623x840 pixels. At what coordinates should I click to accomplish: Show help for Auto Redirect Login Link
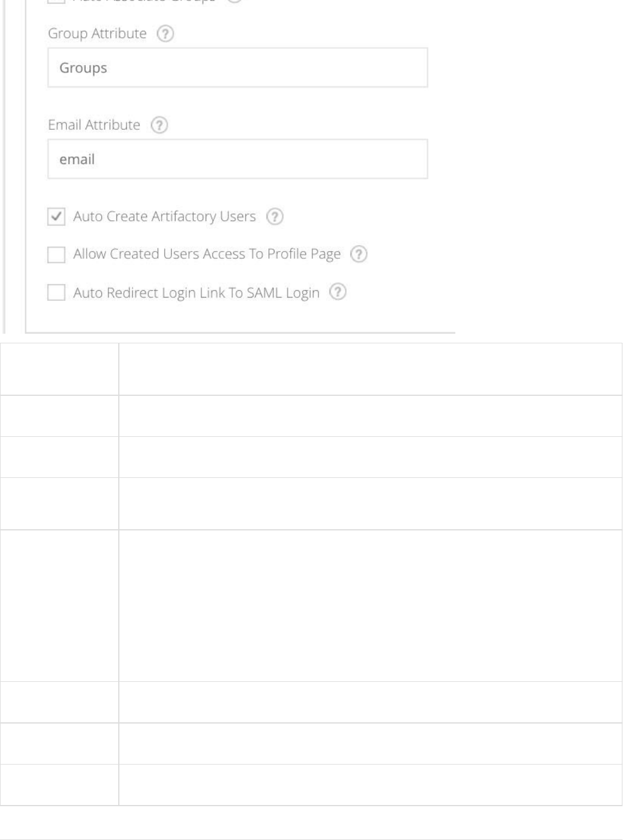pos(338,293)
